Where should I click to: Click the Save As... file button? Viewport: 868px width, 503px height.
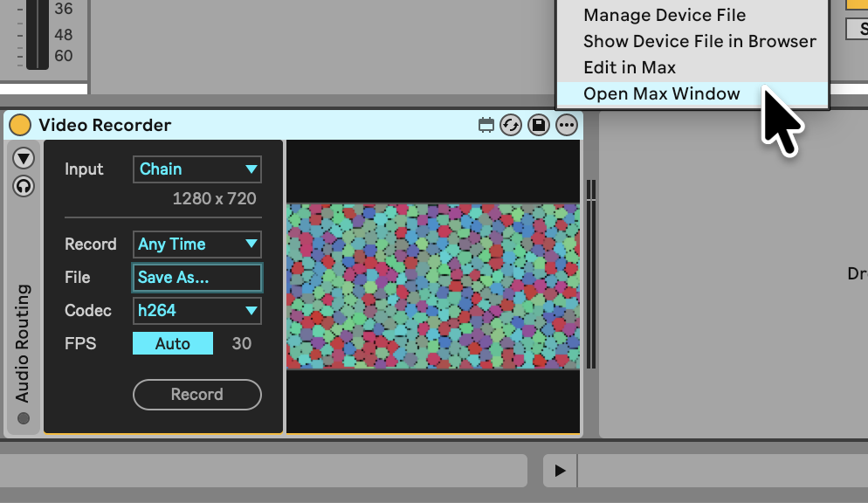tap(196, 278)
